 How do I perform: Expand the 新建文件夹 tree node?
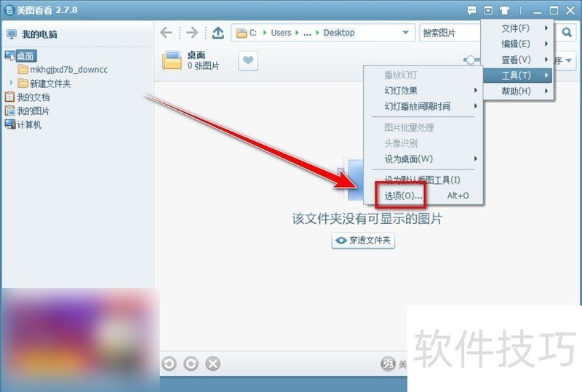pyautogui.click(x=12, y=82)
